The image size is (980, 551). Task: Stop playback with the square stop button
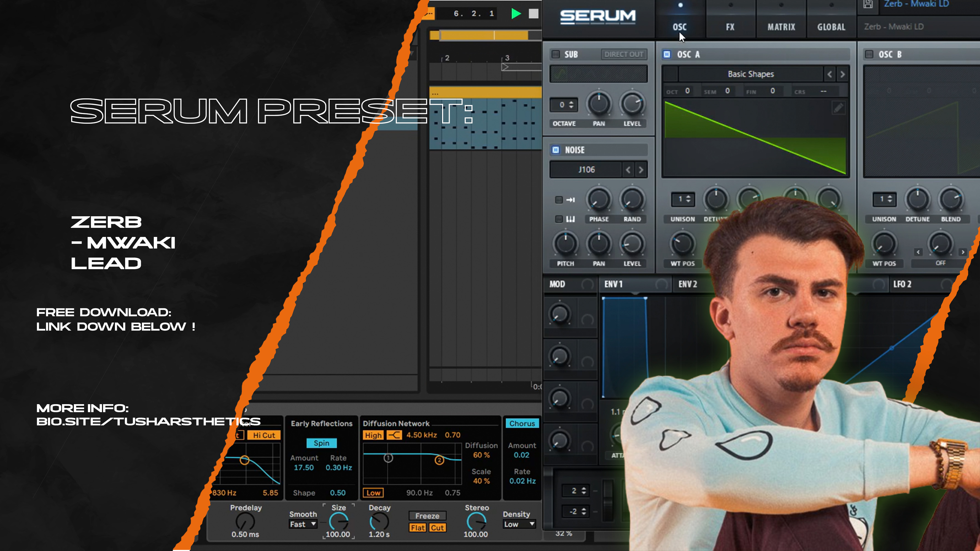[x=534, y=14]
